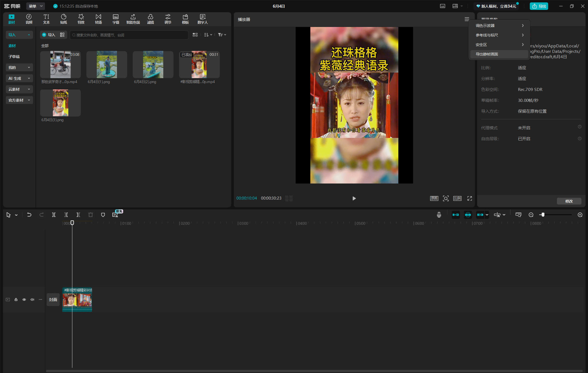The width and height of the screenshot is (588, 373).
Task: Click the 封面 cover button on track
Action: pos(53,299)
